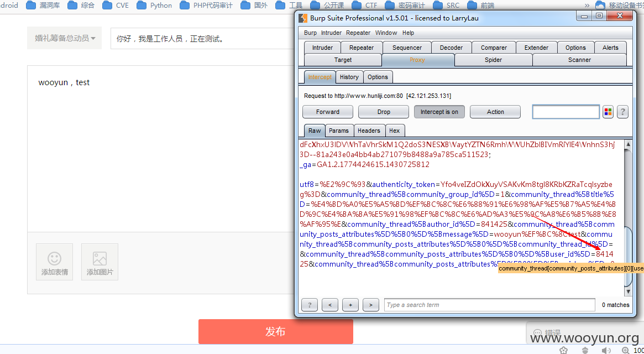Switch to the Repeater tool tab
Viewport: 644px width, 354px height.
point(362,48)
